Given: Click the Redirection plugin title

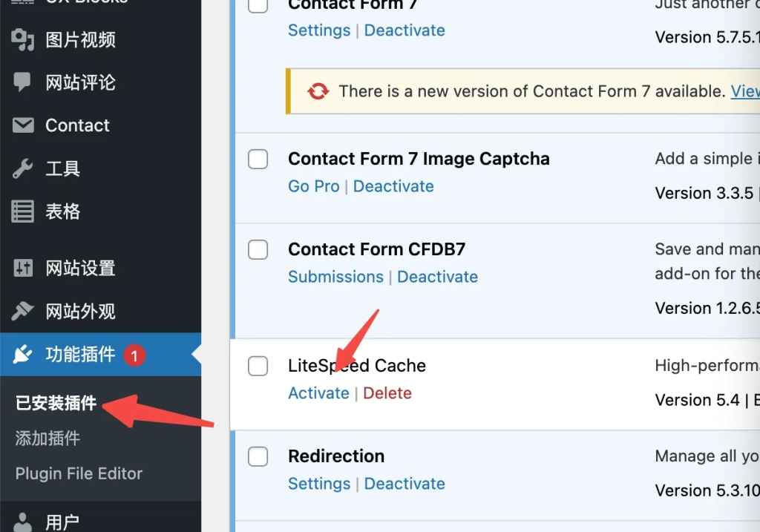Looking at the screenshot, I should click(x=336, y=456).
